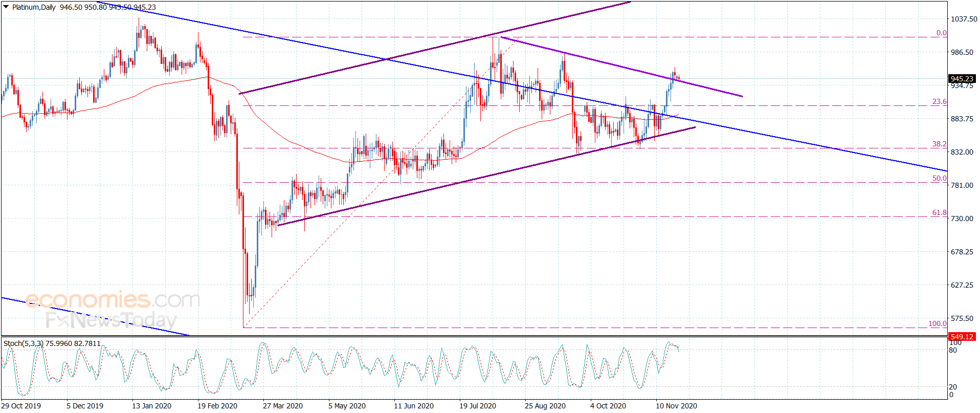Click the FxNewsToday watermark text
Image resolution: width=980 pixels, height=413 pixels.
coord(111,320)
